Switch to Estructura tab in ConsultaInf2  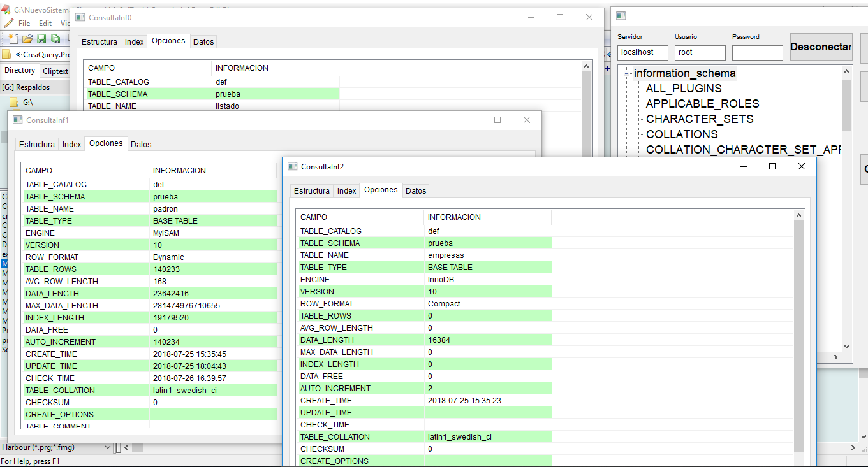pos(311,191)
